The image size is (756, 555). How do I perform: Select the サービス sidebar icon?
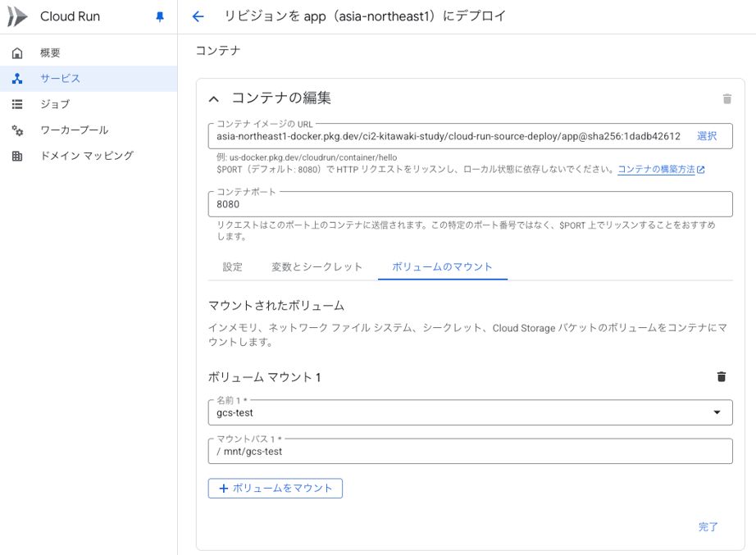[17, 79]
